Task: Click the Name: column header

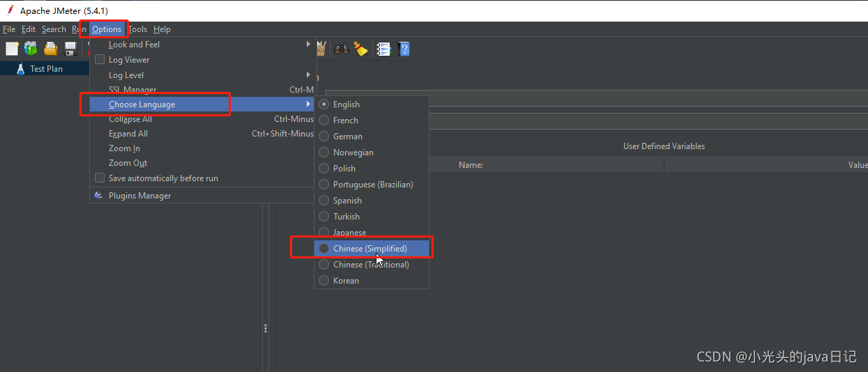Action: (x=471, y=165)
